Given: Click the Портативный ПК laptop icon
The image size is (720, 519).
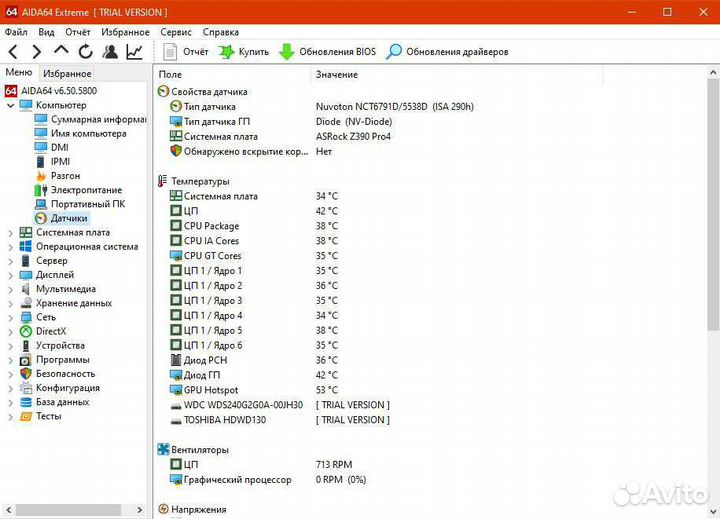Looking at the screenshot, I should (41, 204).
